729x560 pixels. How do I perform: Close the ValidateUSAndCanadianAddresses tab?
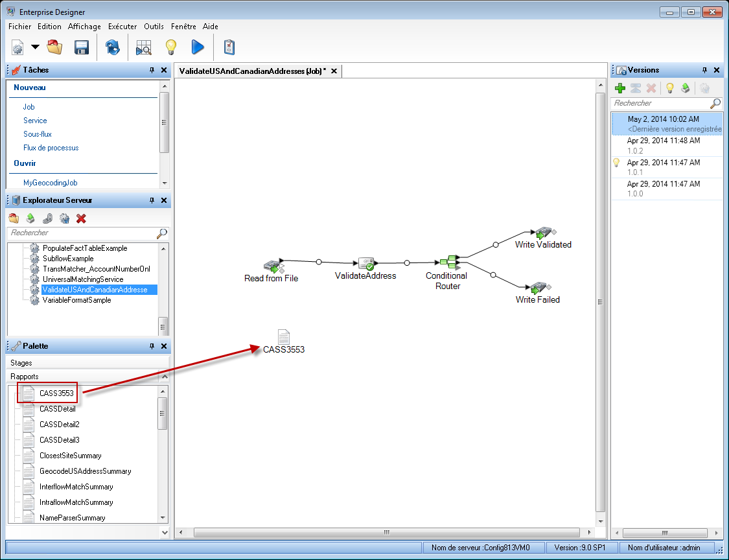(334, 71)
